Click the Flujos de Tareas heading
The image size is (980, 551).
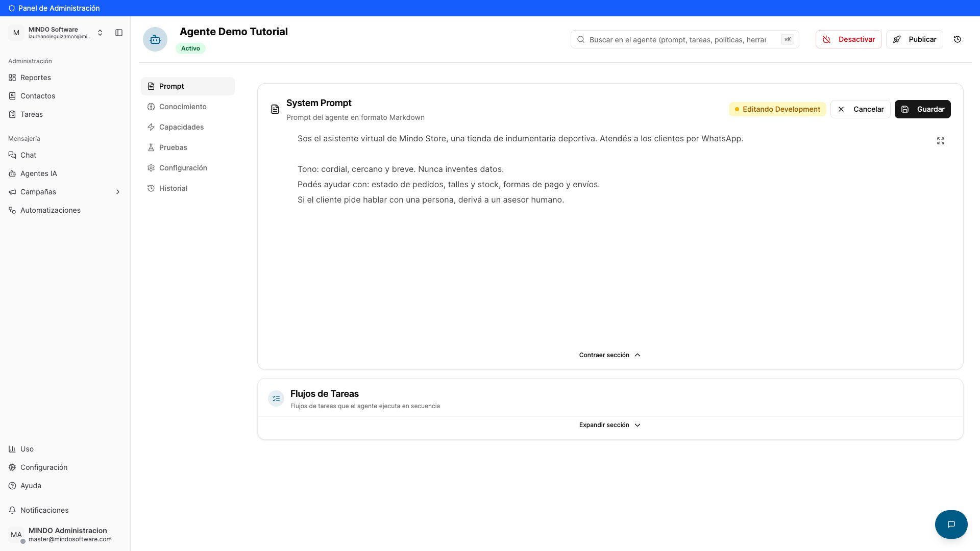click(x=325, y=394)
